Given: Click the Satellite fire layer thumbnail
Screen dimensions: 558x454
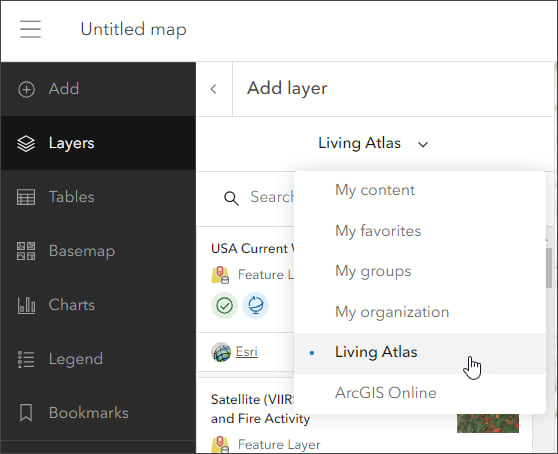Looking at the screenshot, I should (x=488, y=423).
